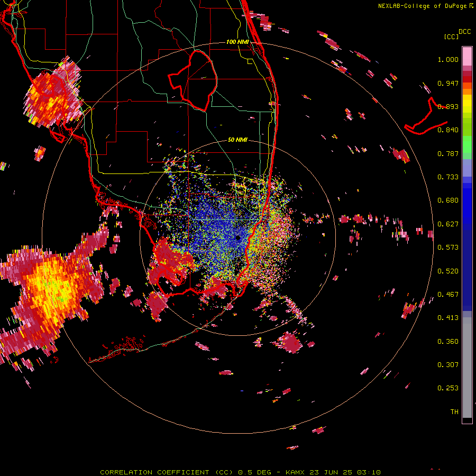Select the 0.253 scale value
Image resolution: width=476 pixels, height=476 pixels.
click(x=448, y=388)
